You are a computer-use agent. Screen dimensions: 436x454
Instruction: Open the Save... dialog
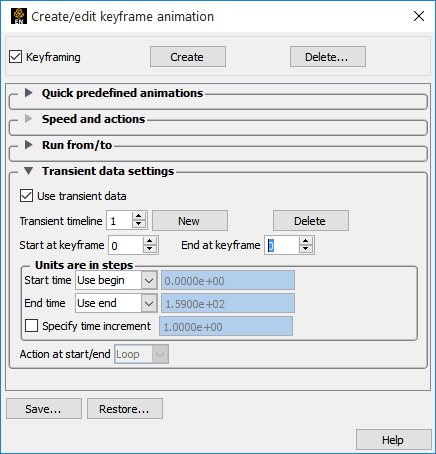(x=44, y=408)
